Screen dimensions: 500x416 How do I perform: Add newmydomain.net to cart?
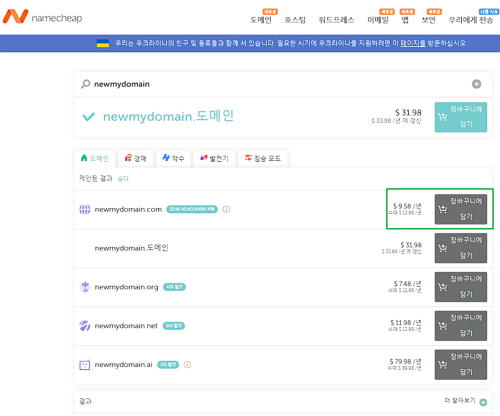pos(461,326)
